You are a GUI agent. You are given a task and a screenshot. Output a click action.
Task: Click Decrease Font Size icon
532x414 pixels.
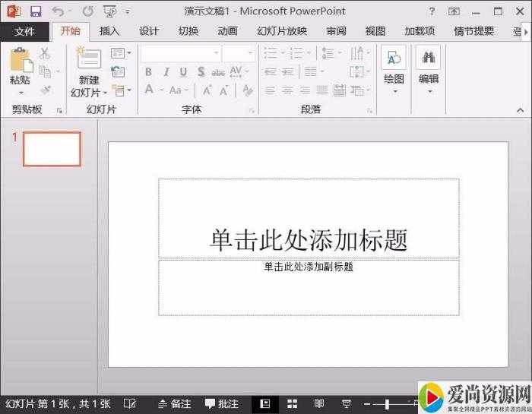(224, 90)
